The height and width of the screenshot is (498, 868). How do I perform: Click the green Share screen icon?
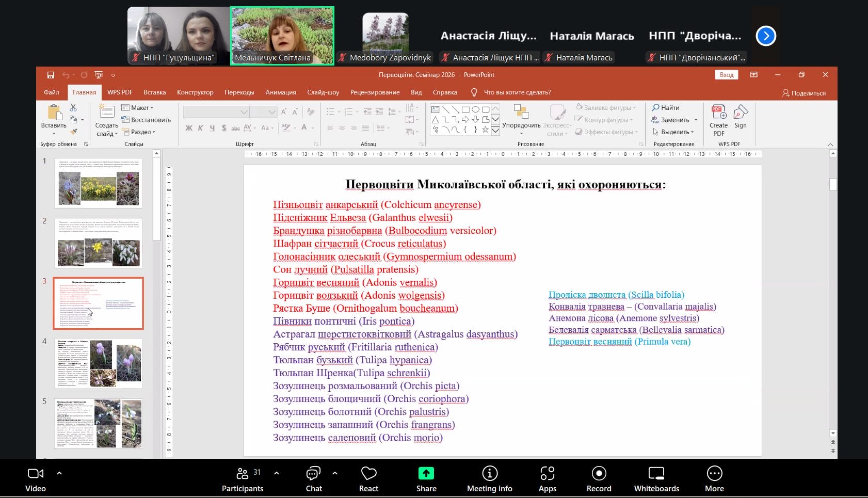click(426, 473)
